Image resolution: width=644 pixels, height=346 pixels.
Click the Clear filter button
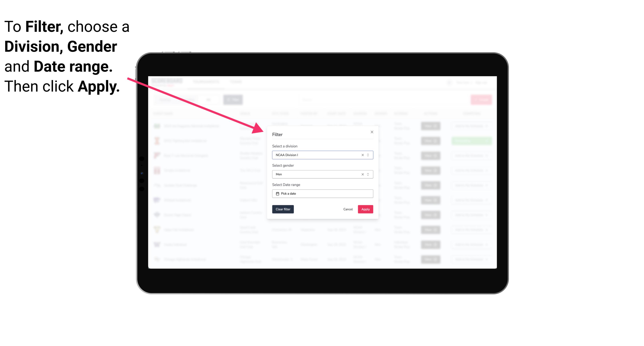pyautogui.click(x=283, y=209)
